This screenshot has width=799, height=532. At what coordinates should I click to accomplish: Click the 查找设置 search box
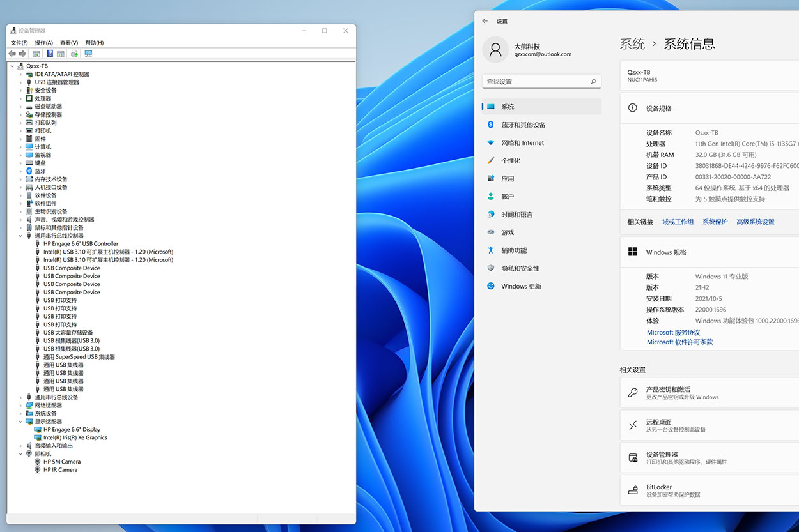point(541,80)
